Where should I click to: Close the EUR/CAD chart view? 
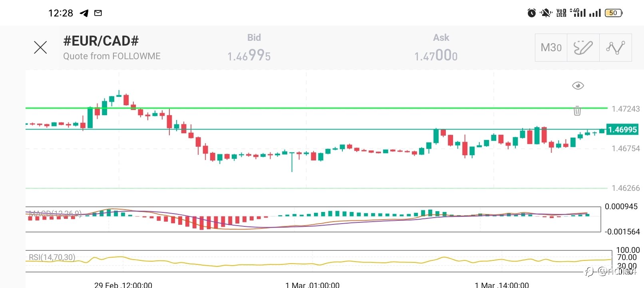click(40, 47)
